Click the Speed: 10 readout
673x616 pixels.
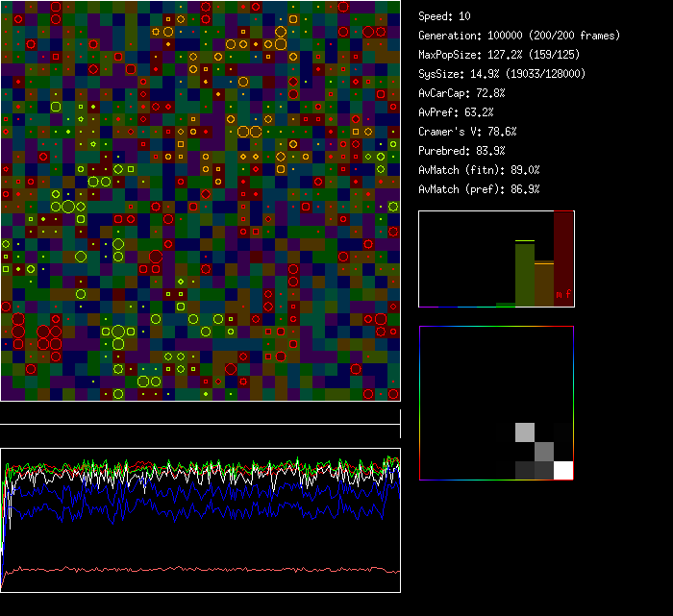445,16
